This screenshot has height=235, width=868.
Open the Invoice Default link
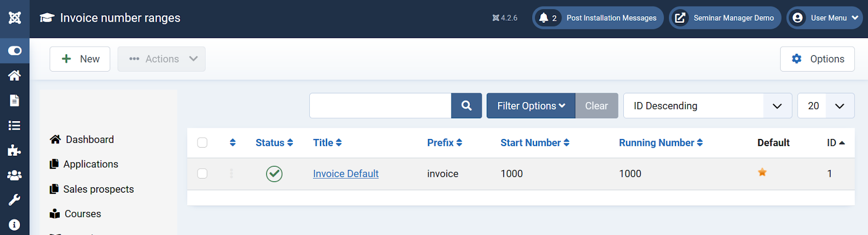click(346, 174)
